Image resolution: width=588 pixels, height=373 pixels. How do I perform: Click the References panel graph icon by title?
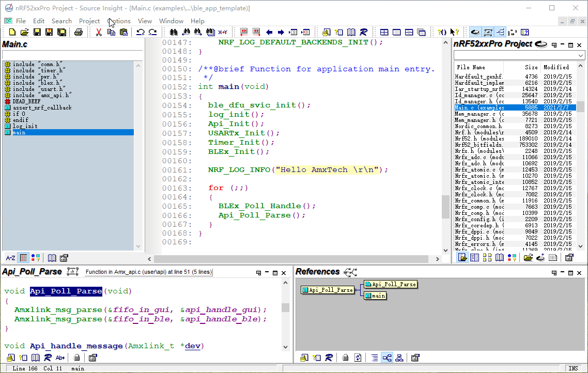[x=350, y=272]
